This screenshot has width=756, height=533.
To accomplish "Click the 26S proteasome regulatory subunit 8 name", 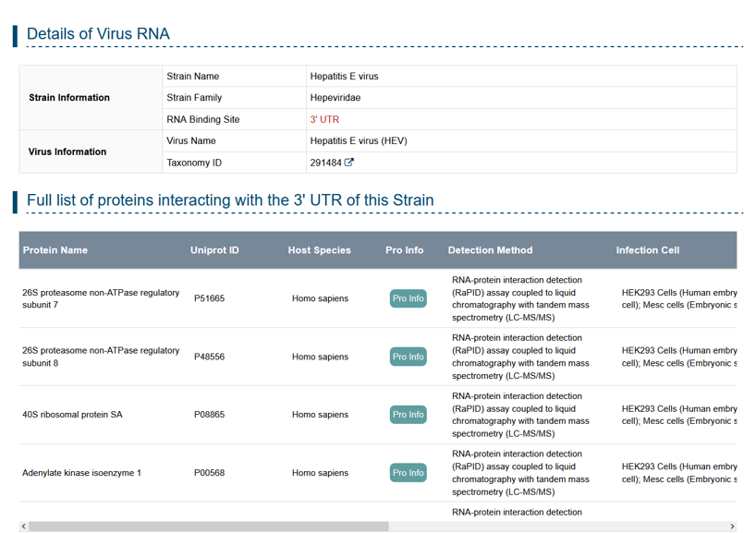I will (x=100, y=357).
